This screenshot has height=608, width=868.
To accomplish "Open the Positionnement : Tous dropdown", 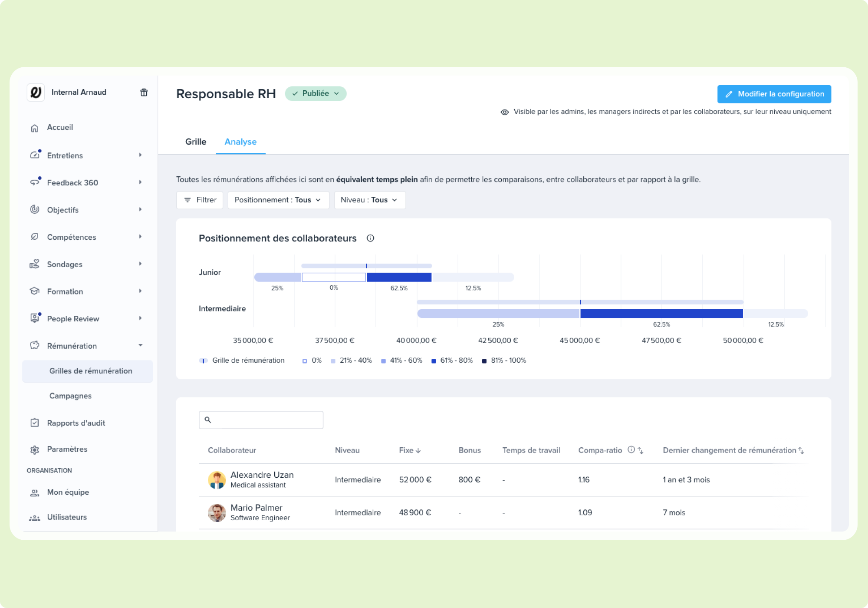I will (x=278, y=200).
